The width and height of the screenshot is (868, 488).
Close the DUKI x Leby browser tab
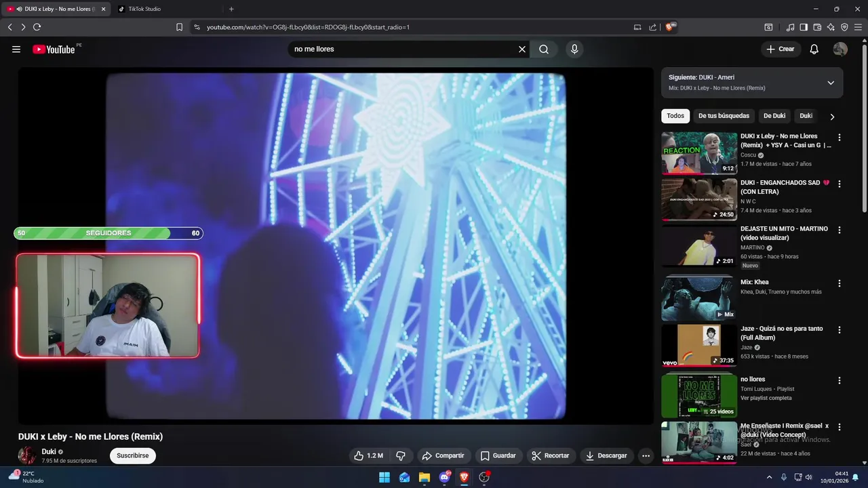point(103,9)
